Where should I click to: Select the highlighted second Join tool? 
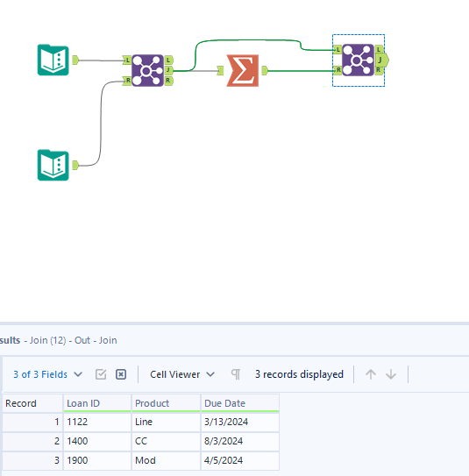[358, 60]
